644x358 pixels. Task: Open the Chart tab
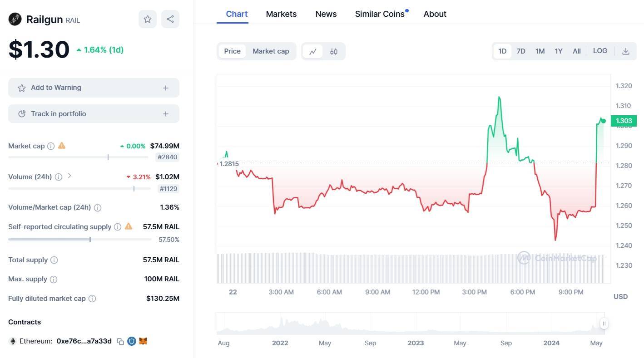[237, 14]
